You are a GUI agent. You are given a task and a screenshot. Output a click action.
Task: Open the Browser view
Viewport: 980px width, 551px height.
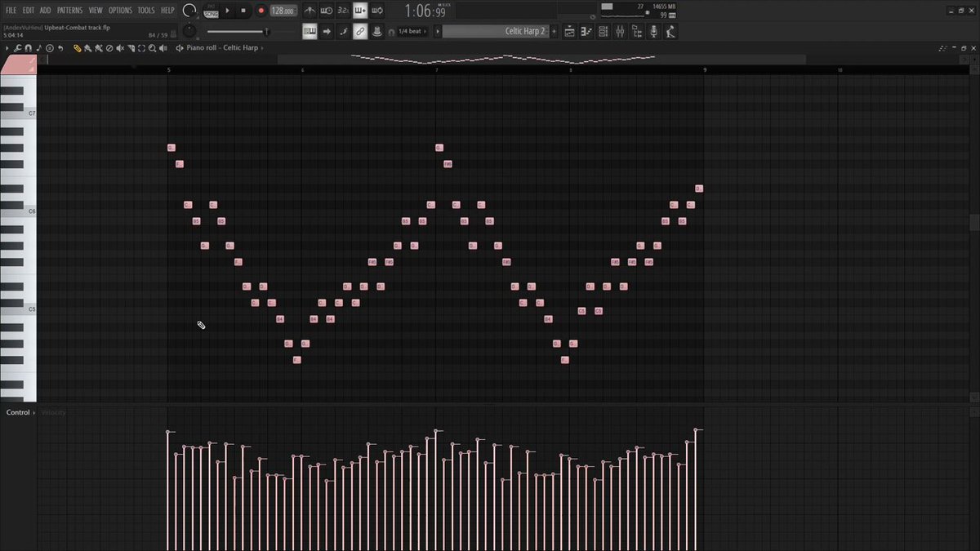(x=636, y=32)
